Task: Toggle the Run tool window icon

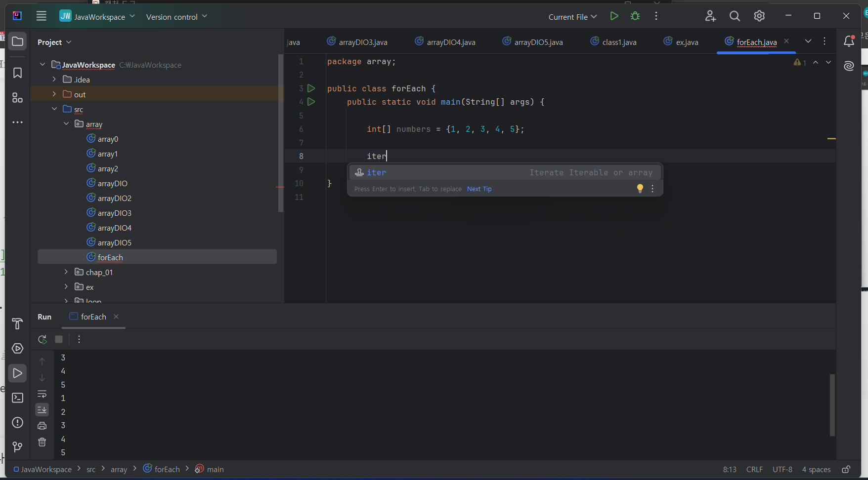Action: point(17,373)
